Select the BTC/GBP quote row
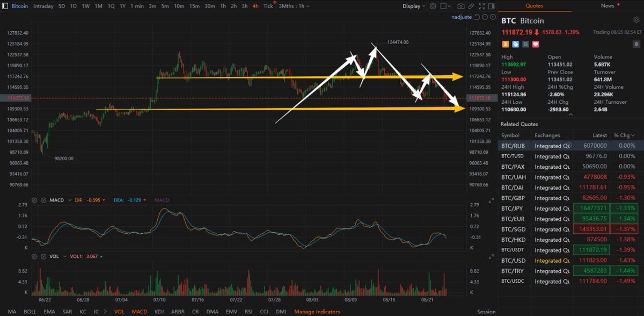Viewport: 644px width, 316px height. [x=571, y=198]
